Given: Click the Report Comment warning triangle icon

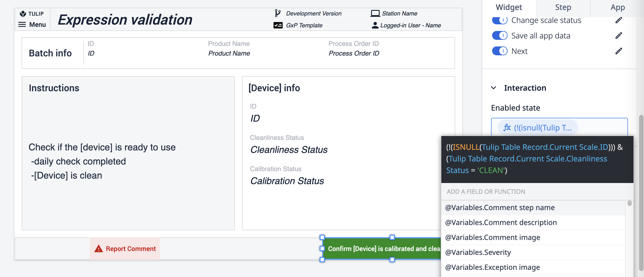Looking at the screenshot, I should [99, 249].
